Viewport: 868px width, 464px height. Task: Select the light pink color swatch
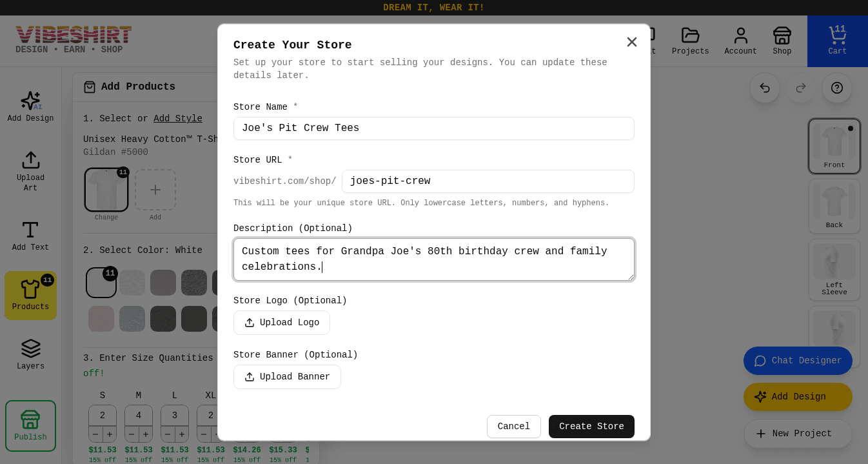tap(101, 319)
